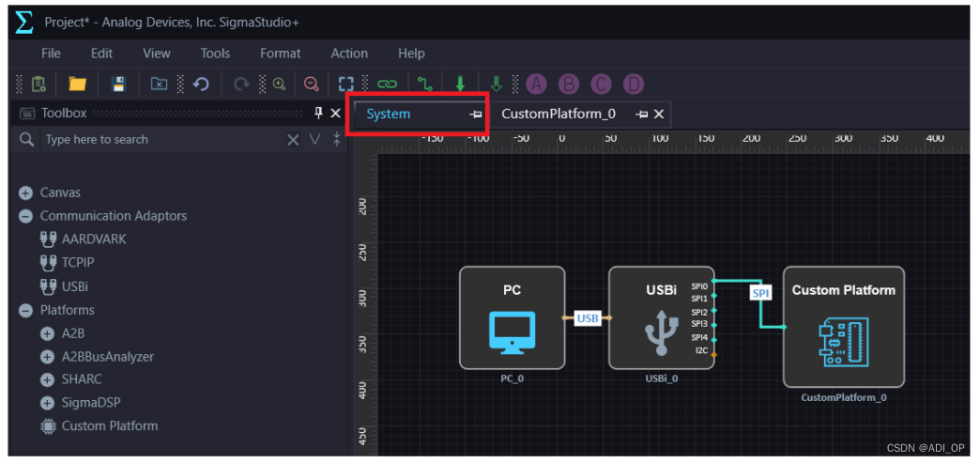Expand the A2BBusAnalyzer node
The height and width of the screenshot is (463, 980).
click(x=47, y=357)
